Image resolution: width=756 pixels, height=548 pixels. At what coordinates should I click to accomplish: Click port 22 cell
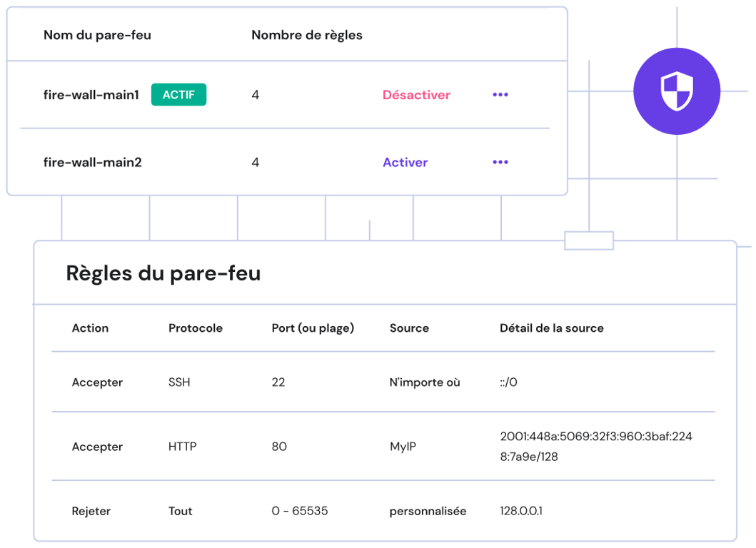coord(278,382)
